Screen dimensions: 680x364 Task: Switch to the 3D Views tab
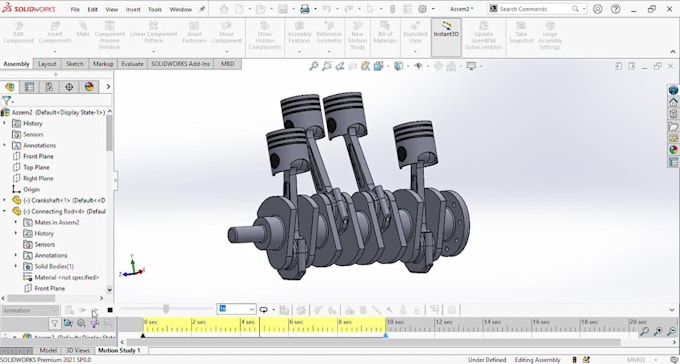[x=78, y=350]
